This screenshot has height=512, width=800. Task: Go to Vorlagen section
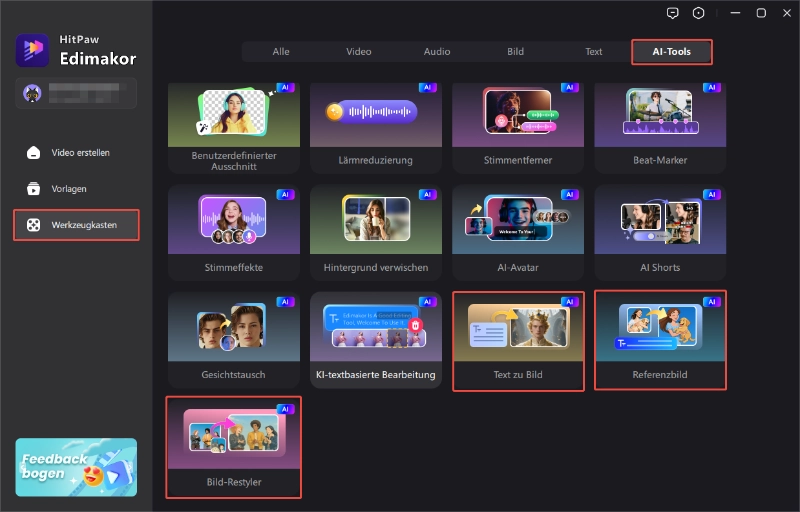point(76,189)
